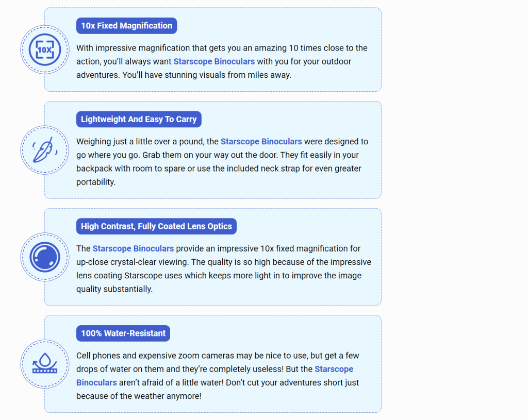Open Starscope Binoculars link in lens optics section
The height and width of the screenshot is (420, 528).
[x=134, y=249]
